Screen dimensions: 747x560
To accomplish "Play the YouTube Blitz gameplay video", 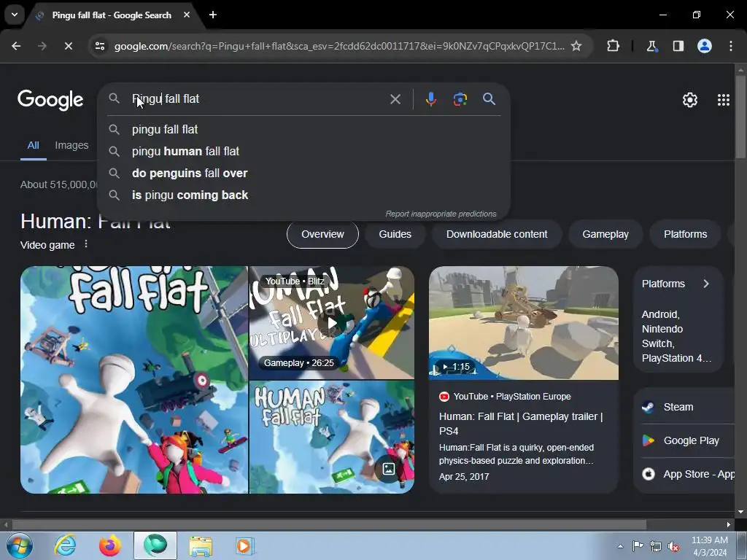I will (x=332, y=323).
